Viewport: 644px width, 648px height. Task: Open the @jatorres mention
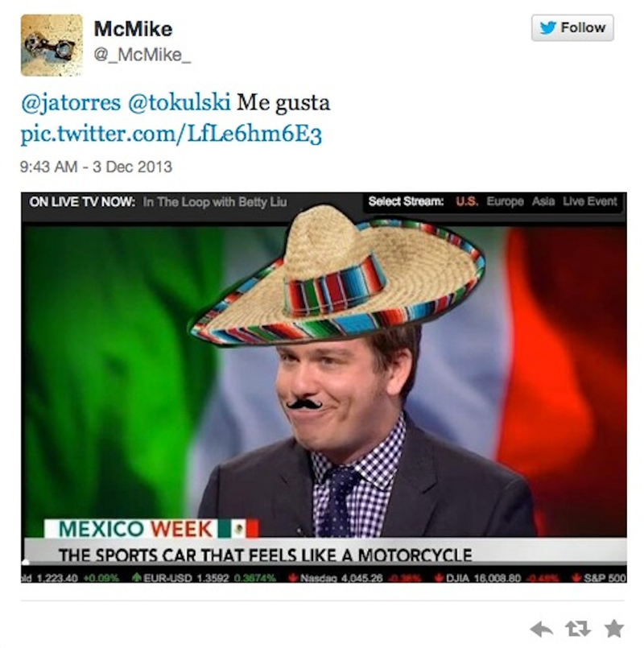click(x=71, y=102)
